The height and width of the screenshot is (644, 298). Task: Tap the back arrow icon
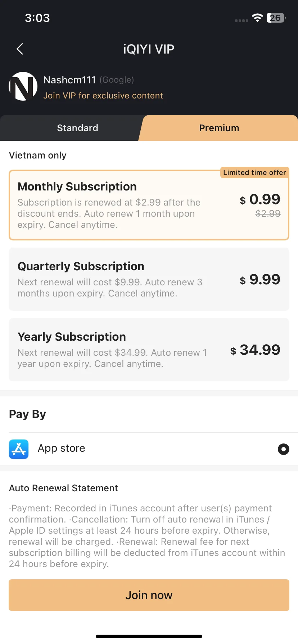[x=20, y=49]
